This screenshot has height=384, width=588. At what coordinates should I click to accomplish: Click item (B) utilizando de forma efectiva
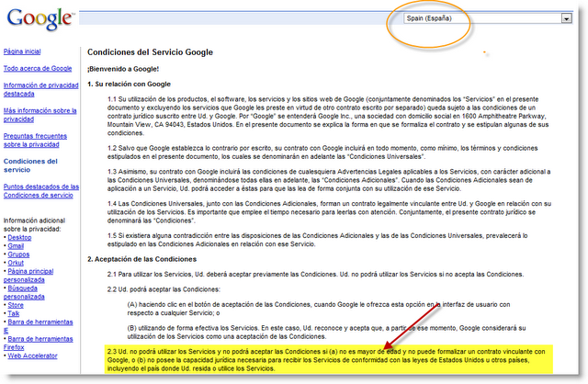326,333
